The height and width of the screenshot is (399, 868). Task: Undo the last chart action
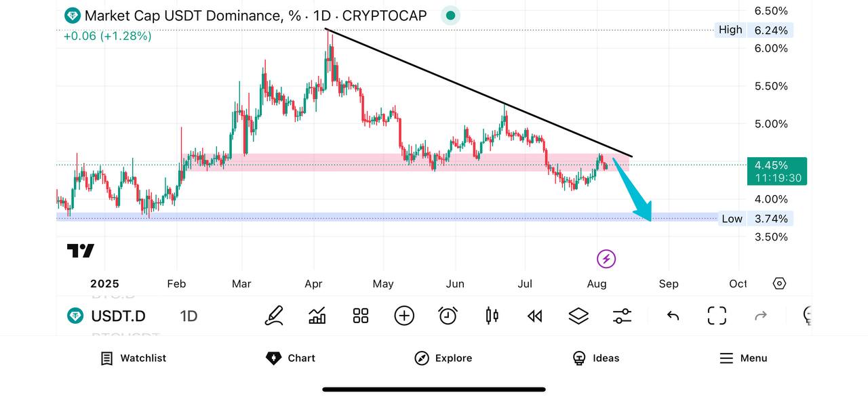673,316
